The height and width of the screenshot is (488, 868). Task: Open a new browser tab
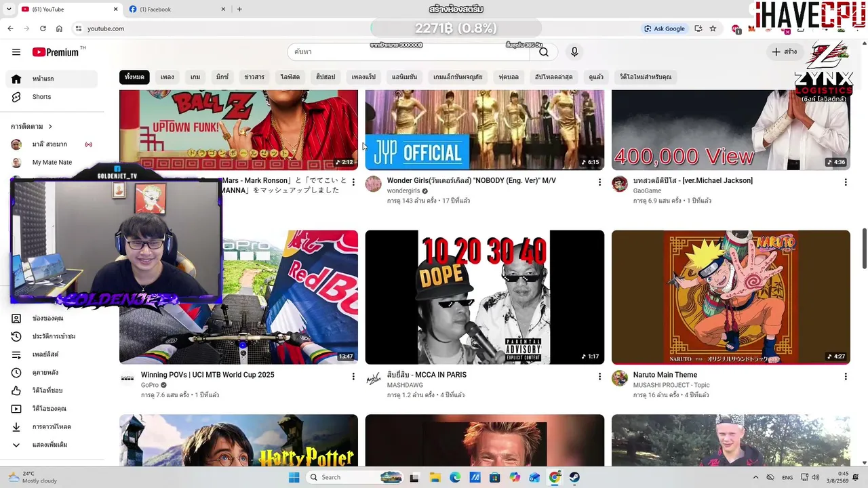[239, 9]
